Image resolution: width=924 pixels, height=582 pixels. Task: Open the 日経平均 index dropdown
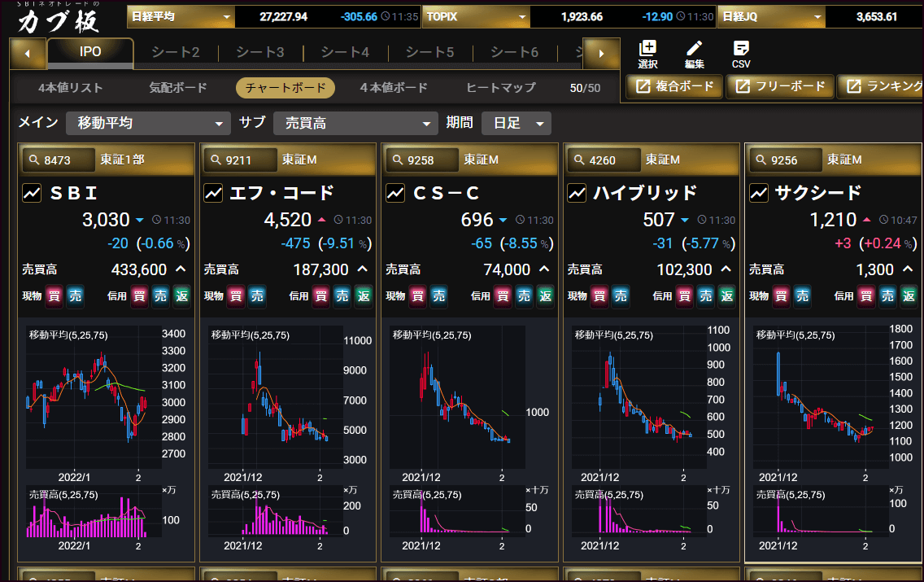point(181,16)
